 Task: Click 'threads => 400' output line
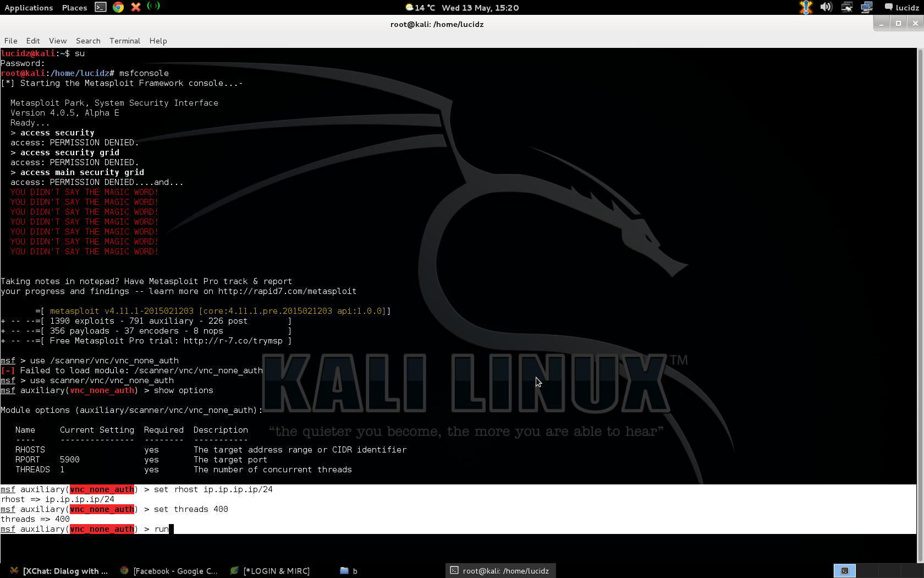point(35,519)
